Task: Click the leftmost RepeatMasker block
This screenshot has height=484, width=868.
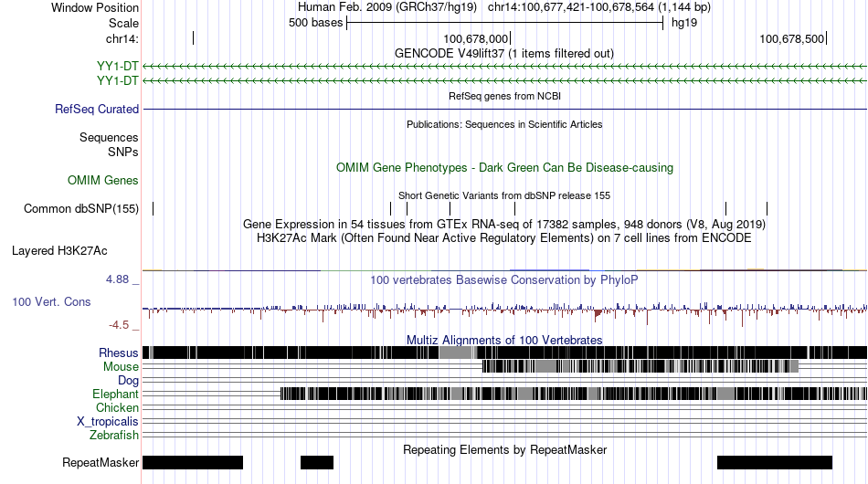Action: coord(193,462)
